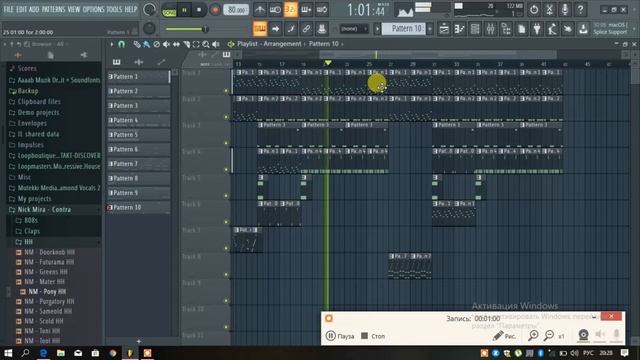
Task: Expand the Demo projects folder
Action: click(38, 112)
